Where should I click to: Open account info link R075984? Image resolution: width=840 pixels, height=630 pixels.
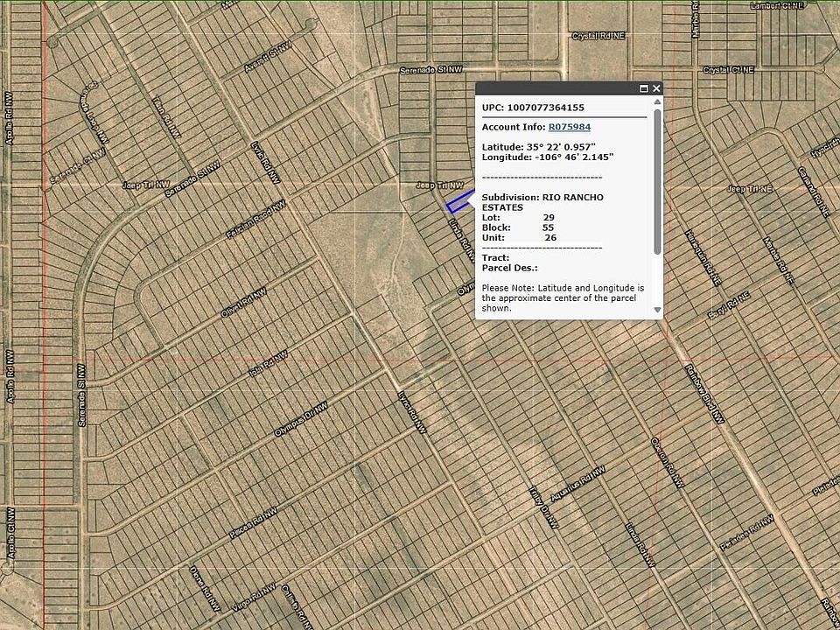coord(569,127)
